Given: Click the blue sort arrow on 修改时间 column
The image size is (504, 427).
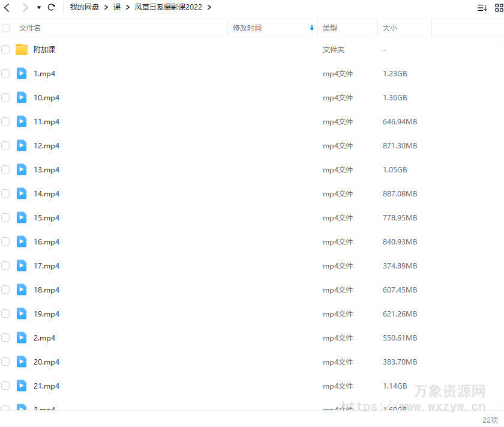Looking at the screenshot, I should 311,28.
